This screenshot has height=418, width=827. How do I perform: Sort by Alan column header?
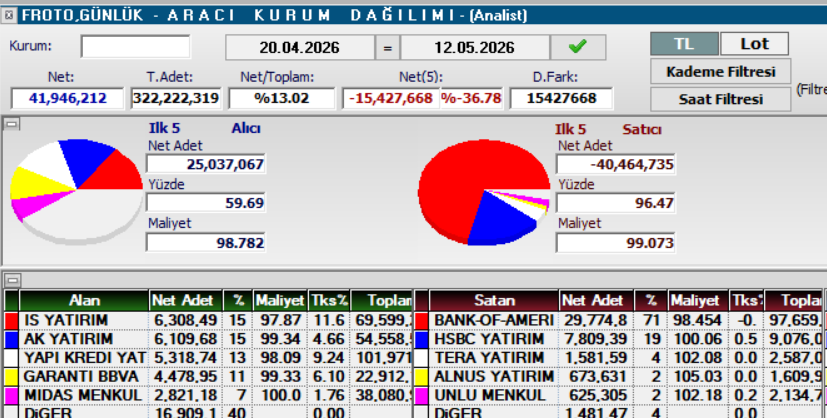point(84,300)
